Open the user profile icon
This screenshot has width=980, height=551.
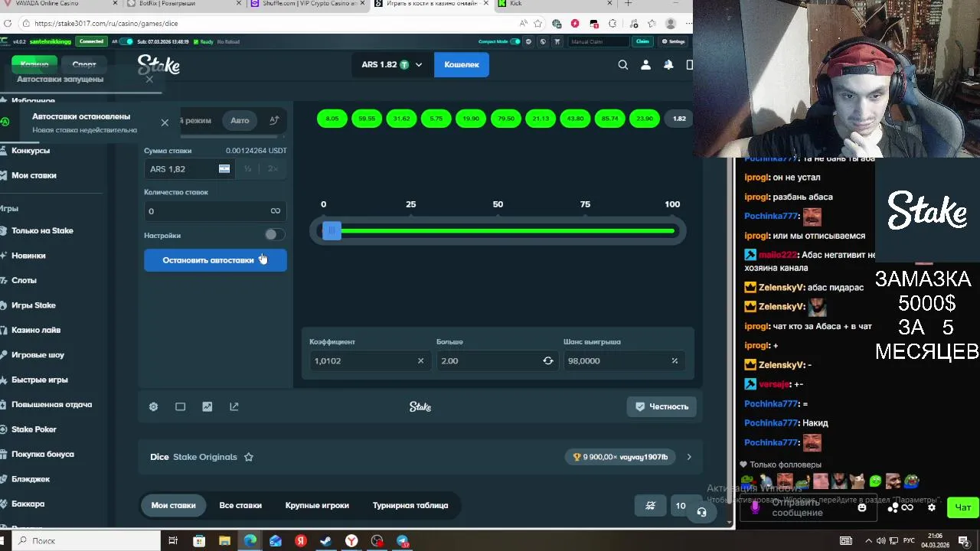tap(645, 65)
